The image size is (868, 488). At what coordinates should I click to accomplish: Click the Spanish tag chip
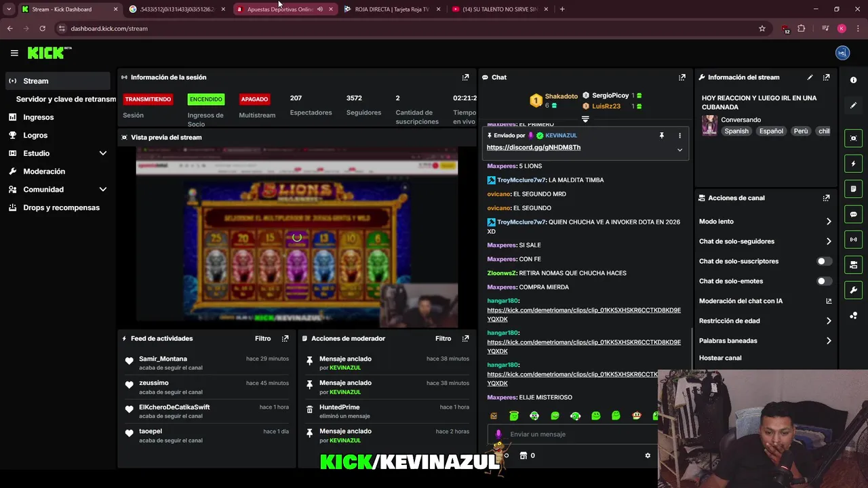pos(736,131)
